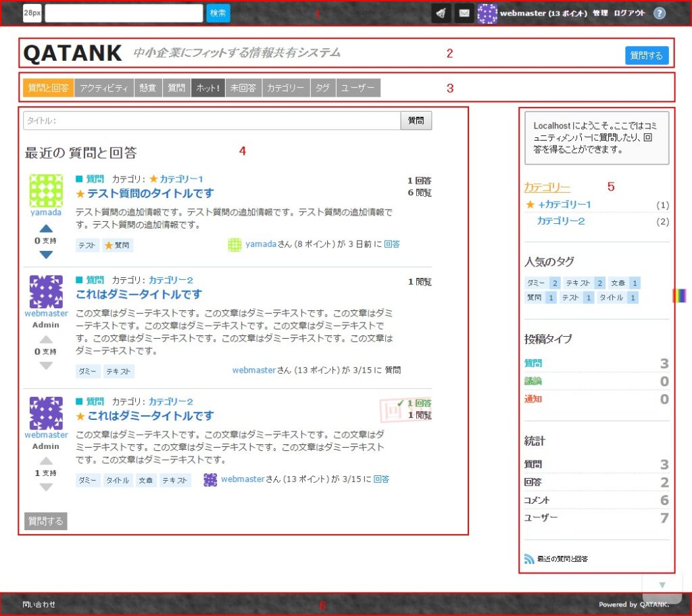This screenshot has height=616, width=692.
Task: Open the private messages envelope icon
Action: tap(464, 14)
